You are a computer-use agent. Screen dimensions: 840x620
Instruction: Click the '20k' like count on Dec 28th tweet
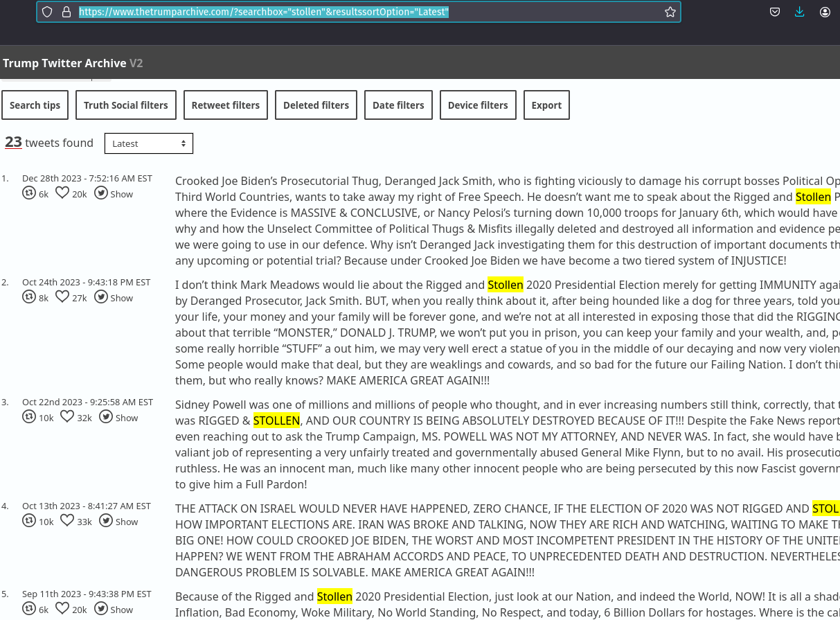pos(80,194)
